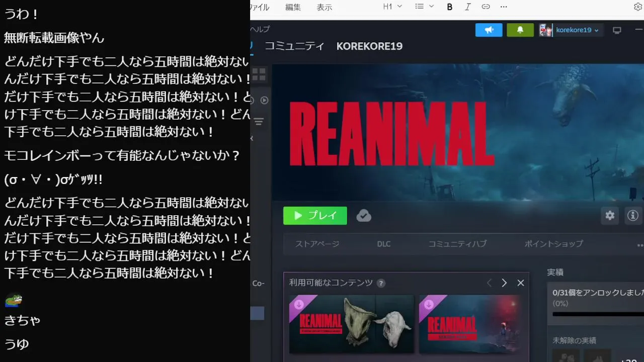Image resolution: width=644 pixels, height=362 pixels.
Task: Select the highlighted game row in sidebar
Action: pos(258,313)
